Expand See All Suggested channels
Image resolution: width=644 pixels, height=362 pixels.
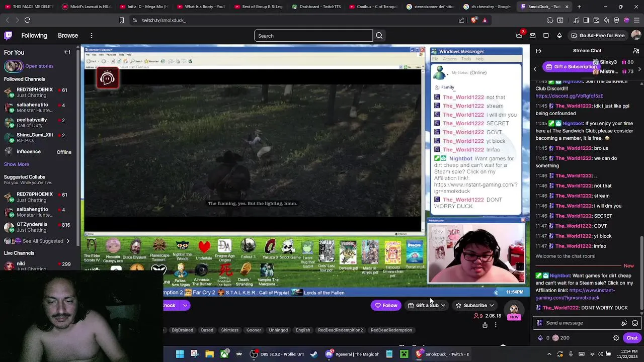pos(37,241)
